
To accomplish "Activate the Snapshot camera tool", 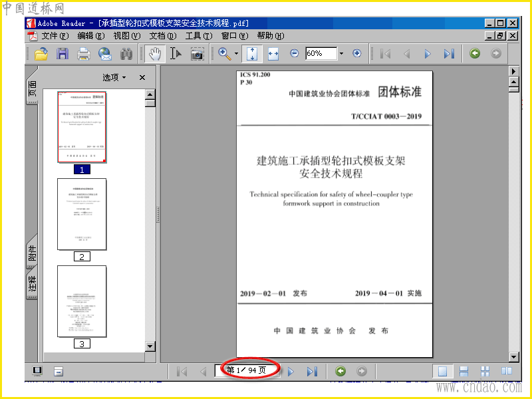I will (x=197, y=54).
